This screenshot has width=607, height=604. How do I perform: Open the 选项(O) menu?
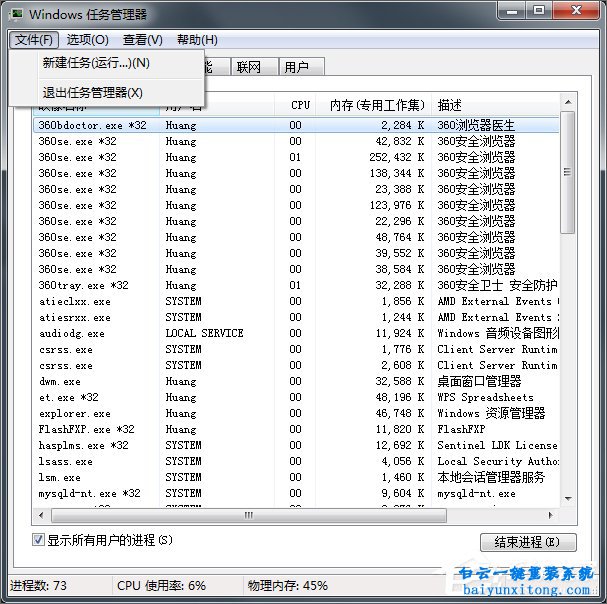[87, 39]
